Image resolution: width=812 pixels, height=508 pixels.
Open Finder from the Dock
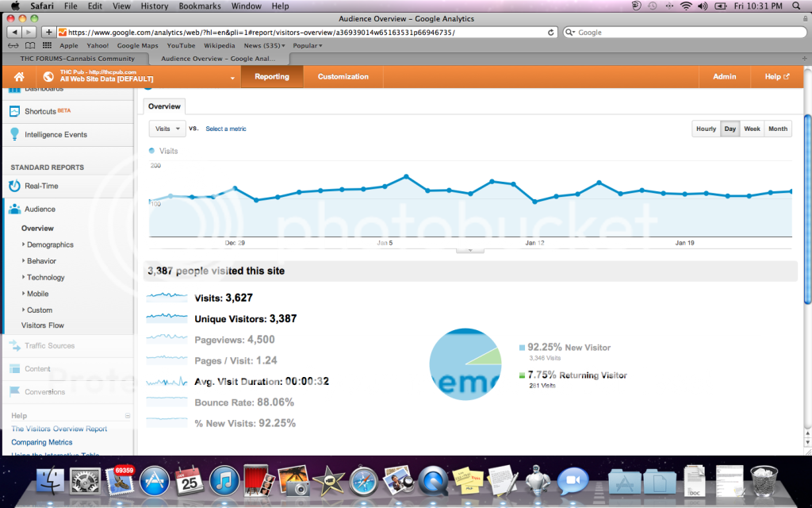tap(50, 480)
